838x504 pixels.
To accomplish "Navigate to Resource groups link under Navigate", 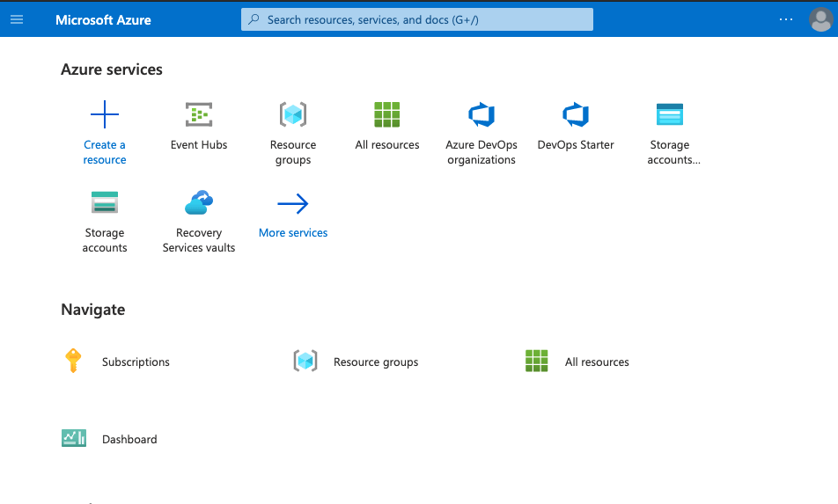I will point(376,362).
